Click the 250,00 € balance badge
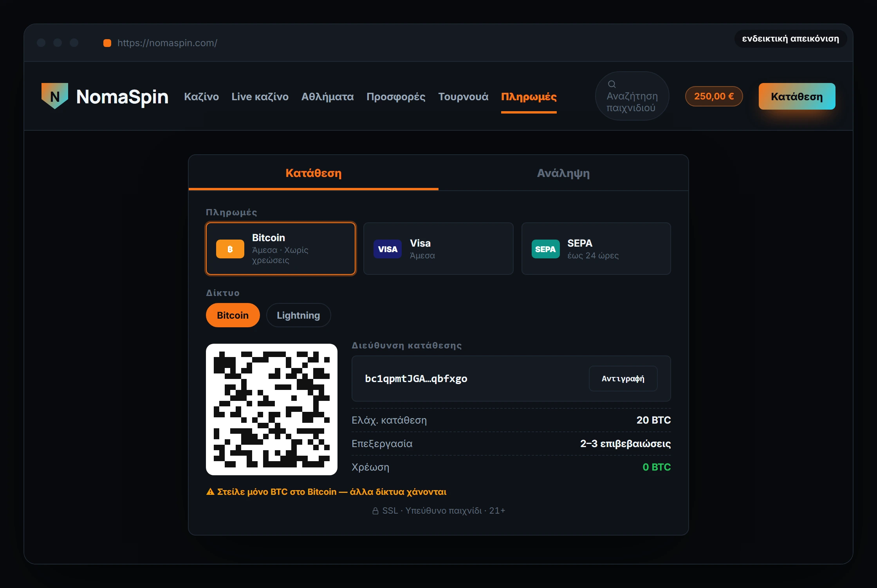Image resolution: width=877 pixels, height=588 pixels. [714, 96]
